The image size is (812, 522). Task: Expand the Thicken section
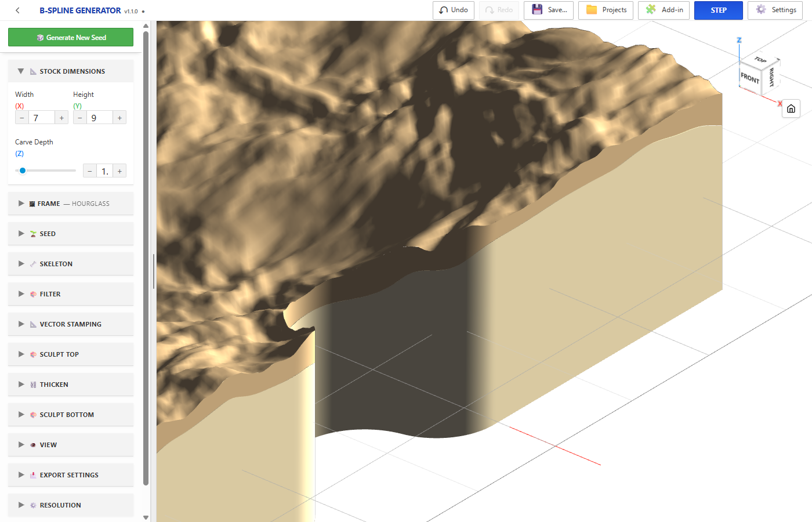pyautogui.click(x=71, y=385)
